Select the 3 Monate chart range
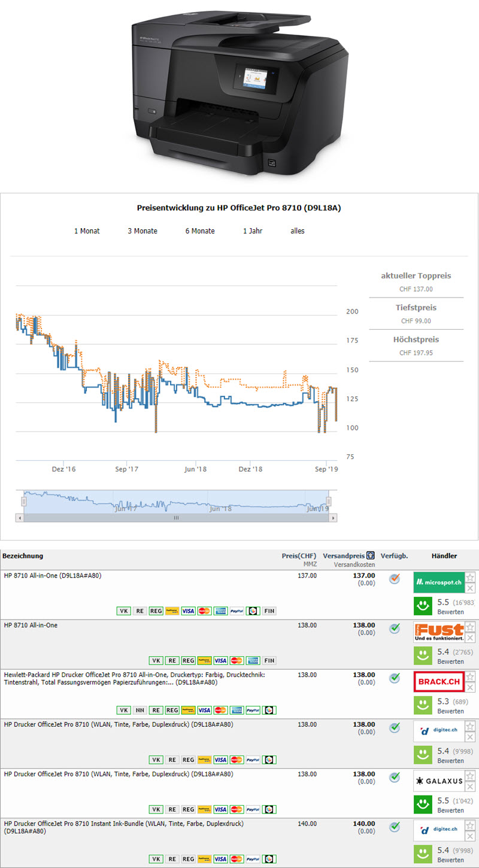 [x=141, y=231]
